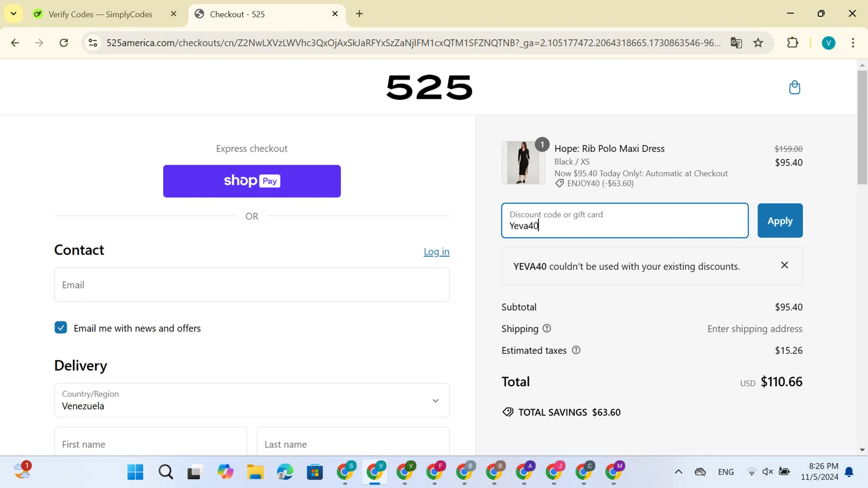Close the Checkout - 525 tab
This screenshot has height=488, width=868.
(x=335, y=14)
